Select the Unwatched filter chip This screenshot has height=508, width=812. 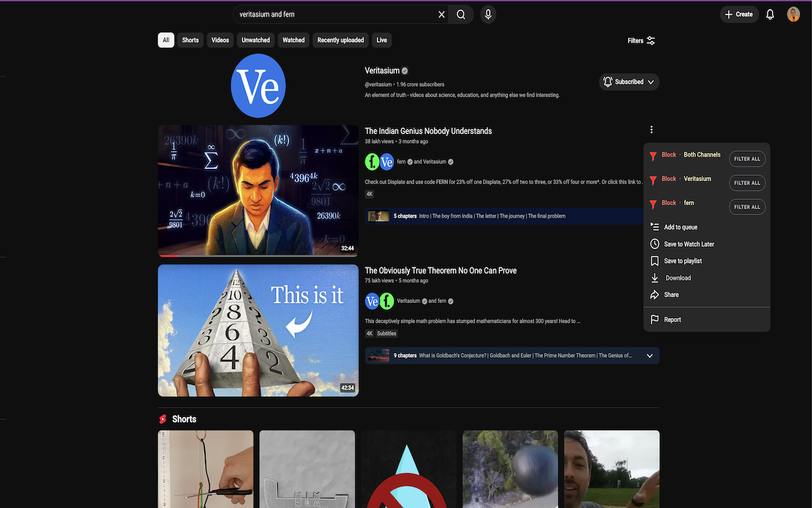tap(256, 40)
